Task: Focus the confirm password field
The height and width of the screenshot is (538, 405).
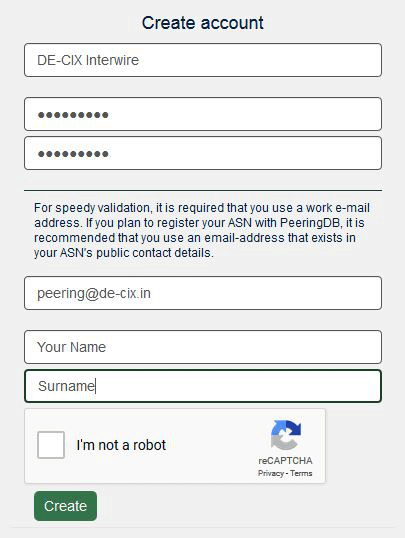Action: point(203,153)
